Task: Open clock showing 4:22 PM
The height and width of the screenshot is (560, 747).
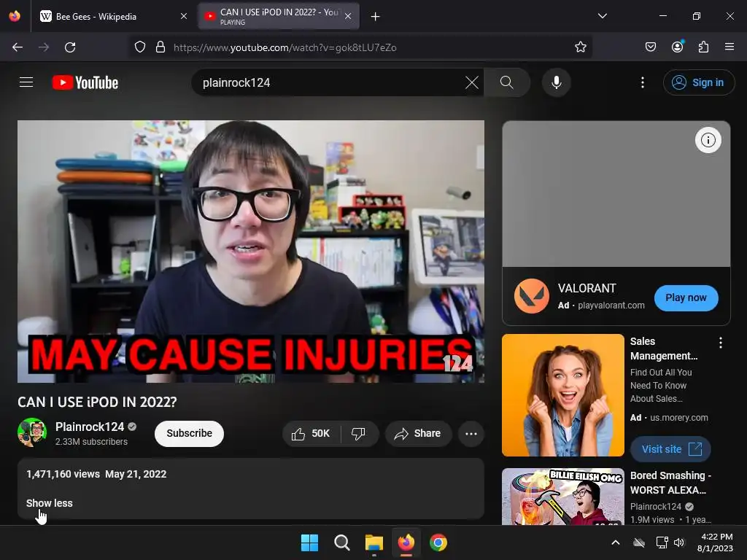Action: pos(716,542)
